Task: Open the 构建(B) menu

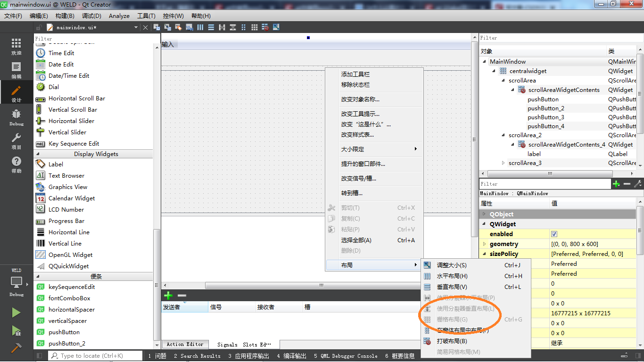Action: [65, 16]
